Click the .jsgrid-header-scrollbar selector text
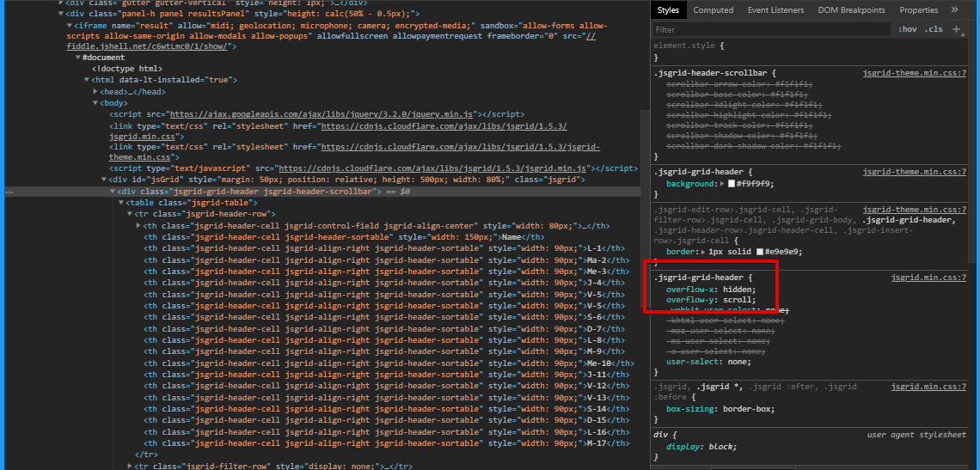Viewport: 980px width, 470px height. 709,73
